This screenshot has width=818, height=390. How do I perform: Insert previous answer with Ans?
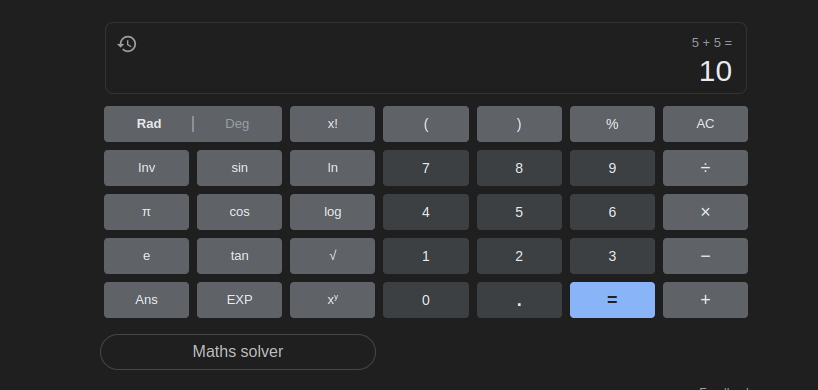[x=146, y=300]
